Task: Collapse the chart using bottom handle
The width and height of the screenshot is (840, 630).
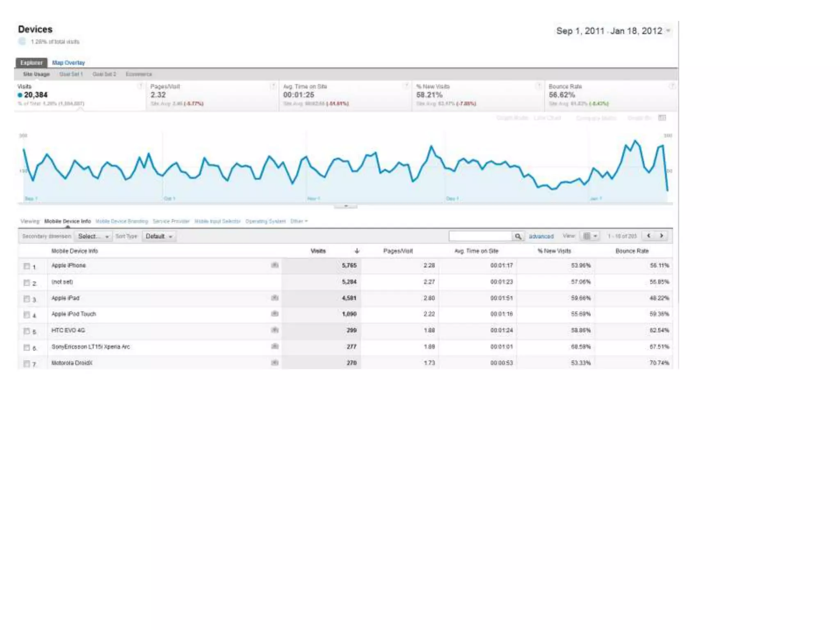Action: point(346,206)
